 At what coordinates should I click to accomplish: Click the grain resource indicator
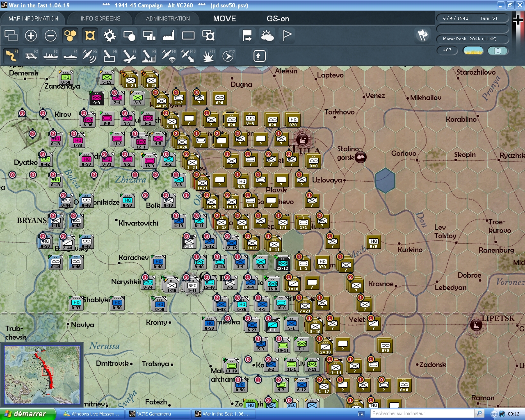473,50
